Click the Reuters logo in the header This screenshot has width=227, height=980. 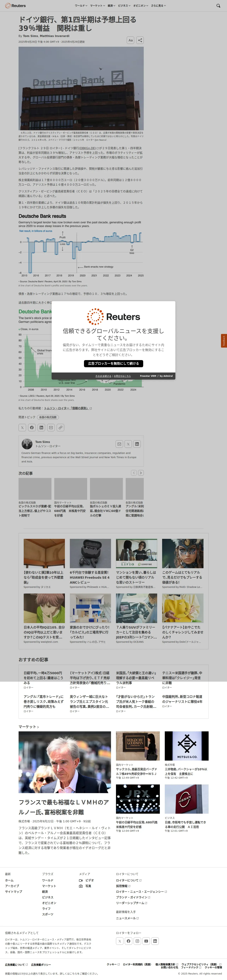click(x=15, y=6)
